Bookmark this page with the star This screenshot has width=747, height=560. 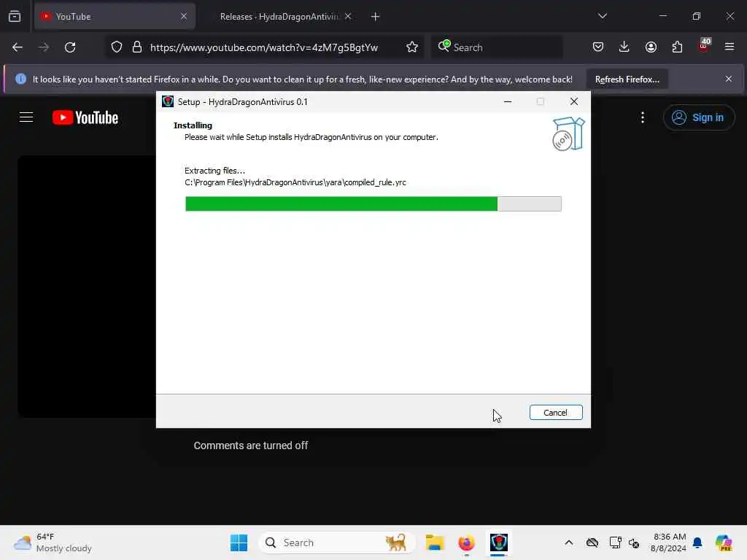[412, 47]
